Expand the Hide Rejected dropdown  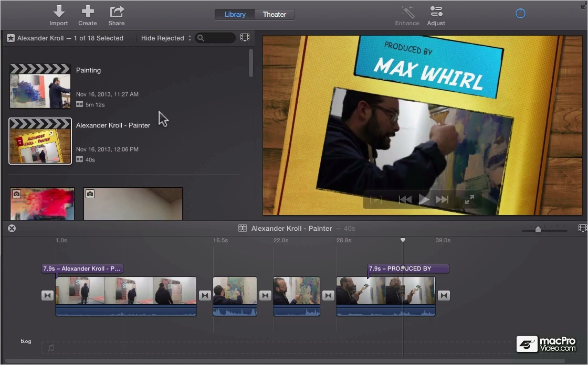pyautogui.click(x=166, y=38)
